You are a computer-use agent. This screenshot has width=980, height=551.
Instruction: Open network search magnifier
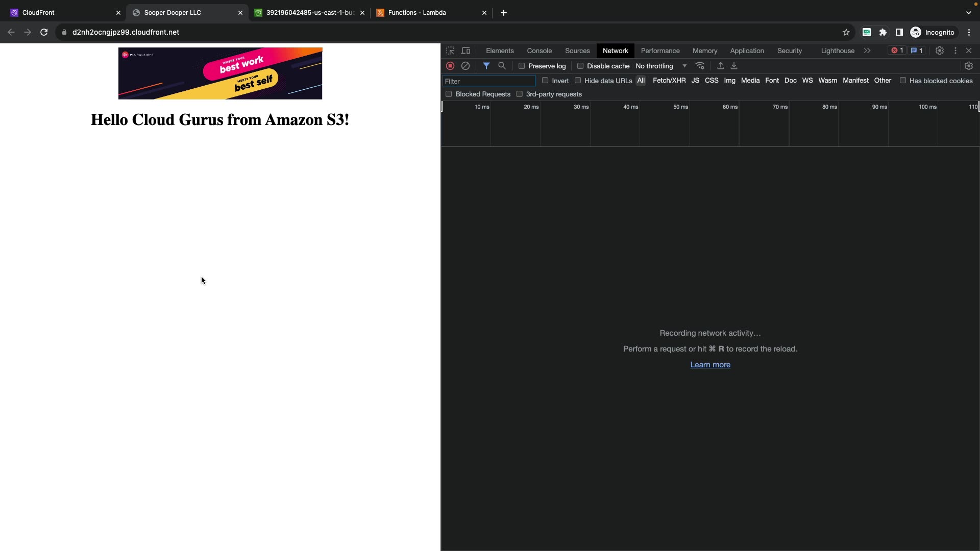(502, 66)
